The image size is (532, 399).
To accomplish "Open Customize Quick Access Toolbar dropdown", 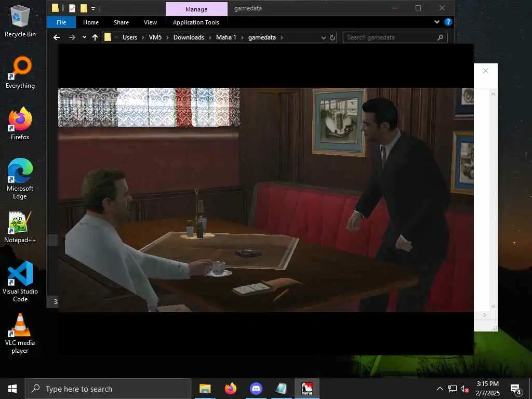I will coord(94,8).
